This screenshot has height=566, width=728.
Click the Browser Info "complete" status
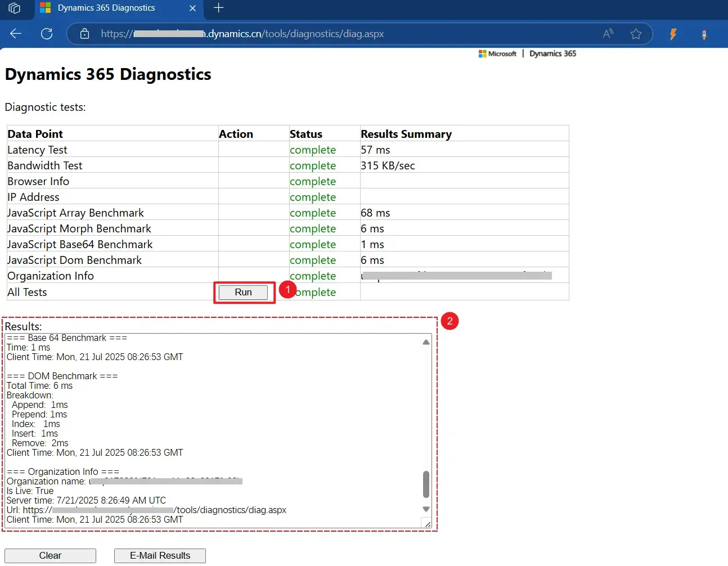(x=313, y=181)
